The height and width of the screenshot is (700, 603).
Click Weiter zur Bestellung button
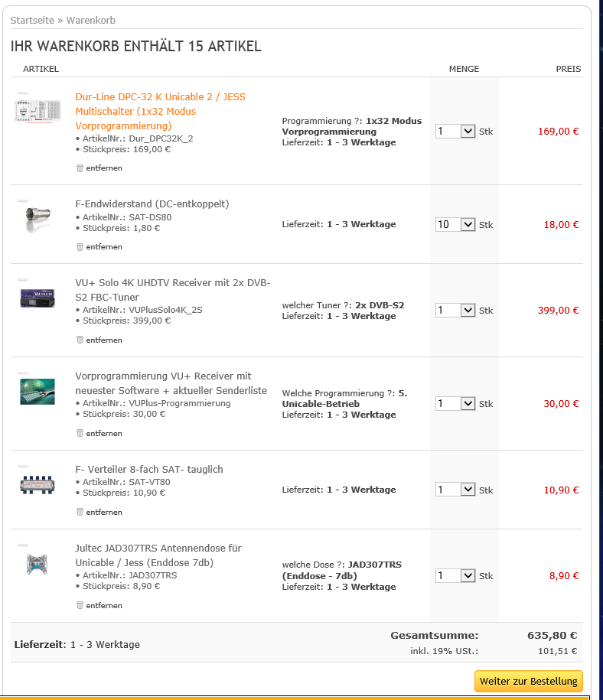click(x=529, y=681)
